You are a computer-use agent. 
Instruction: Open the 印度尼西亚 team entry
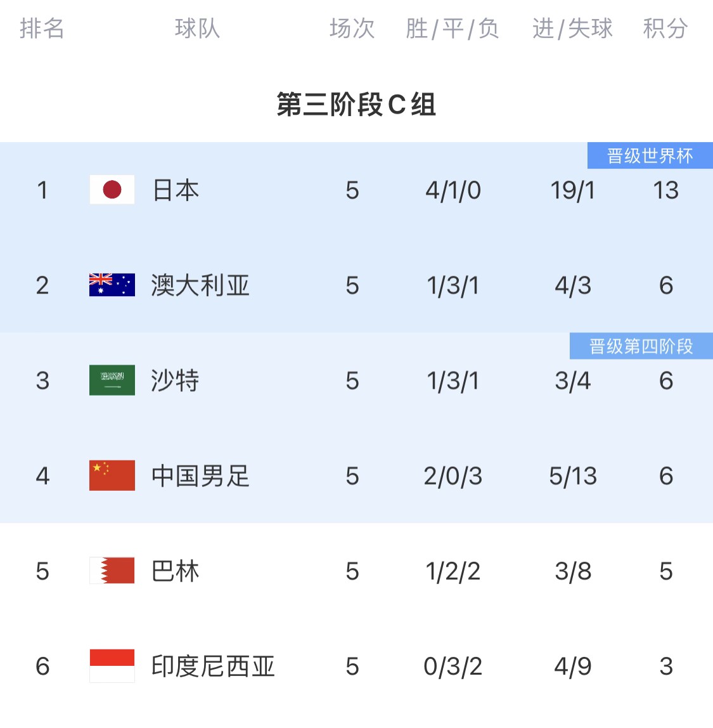213,666
